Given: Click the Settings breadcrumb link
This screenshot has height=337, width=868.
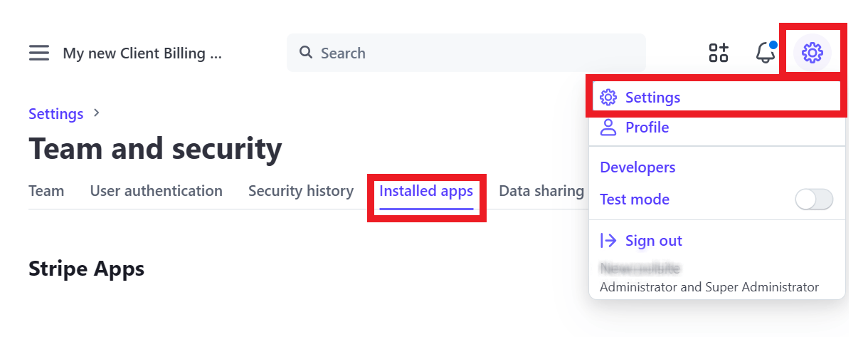Looking at the screenshot, I should (x=55, y=114).
